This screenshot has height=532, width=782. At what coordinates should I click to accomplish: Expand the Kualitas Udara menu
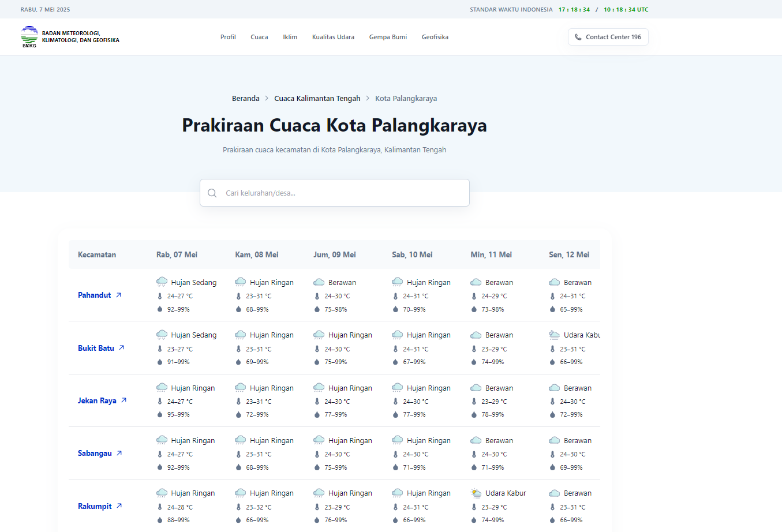333,37
